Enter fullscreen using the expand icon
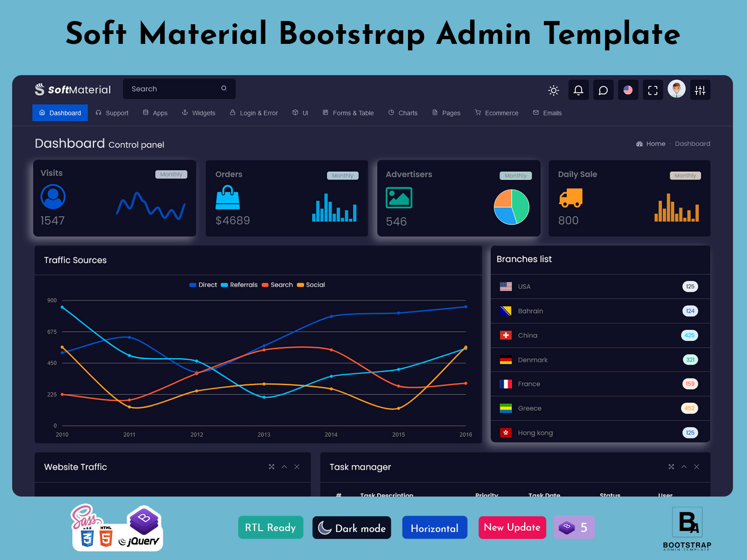 point(653,90)
